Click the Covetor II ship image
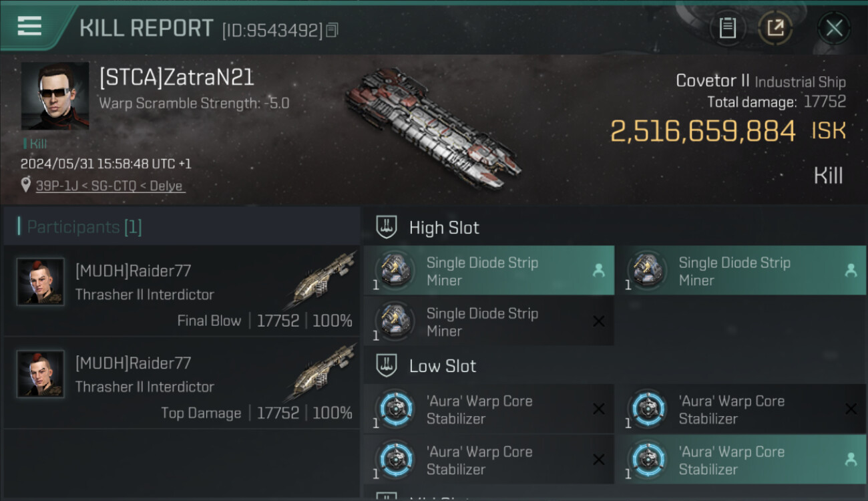The width and height of the screenshot is (868, 501). (433, 127)
